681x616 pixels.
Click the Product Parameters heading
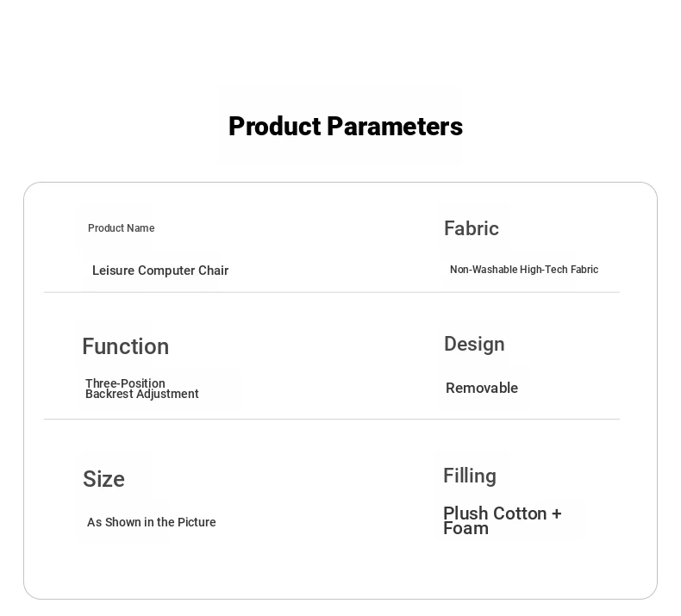[346, 127]
